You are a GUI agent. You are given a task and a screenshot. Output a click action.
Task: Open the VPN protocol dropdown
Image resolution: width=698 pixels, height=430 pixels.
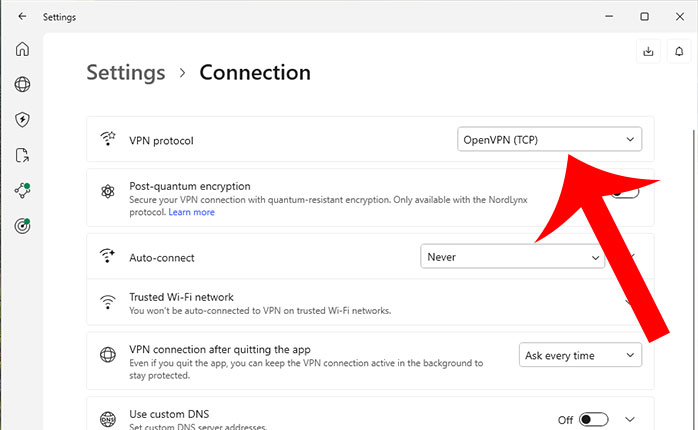549,140
